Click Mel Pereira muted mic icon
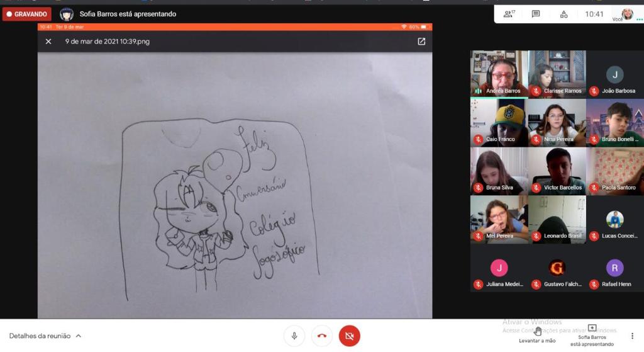644x352 pixels. coord(478,236)
